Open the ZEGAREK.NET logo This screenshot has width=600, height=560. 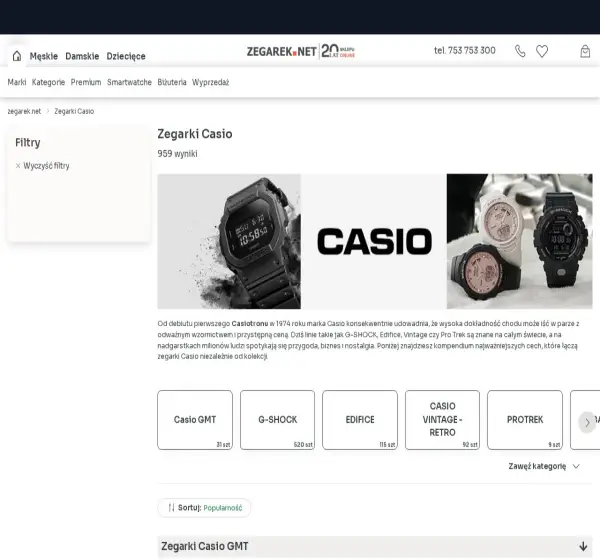point(281,51)
